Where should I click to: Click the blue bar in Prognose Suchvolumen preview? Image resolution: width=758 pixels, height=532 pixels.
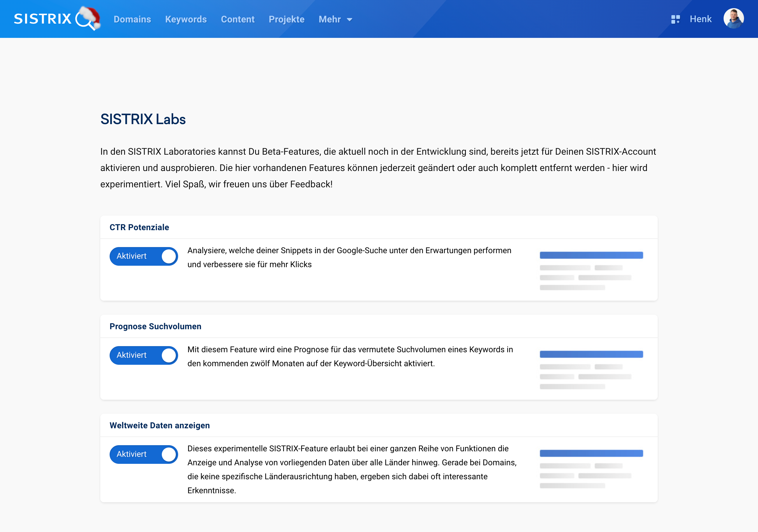(x=591, y=354)
